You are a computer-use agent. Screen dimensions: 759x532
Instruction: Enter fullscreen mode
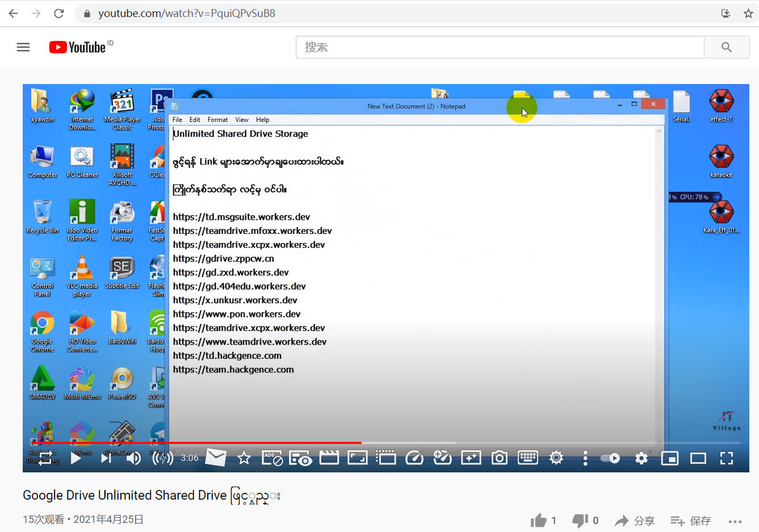click(727, 458)
